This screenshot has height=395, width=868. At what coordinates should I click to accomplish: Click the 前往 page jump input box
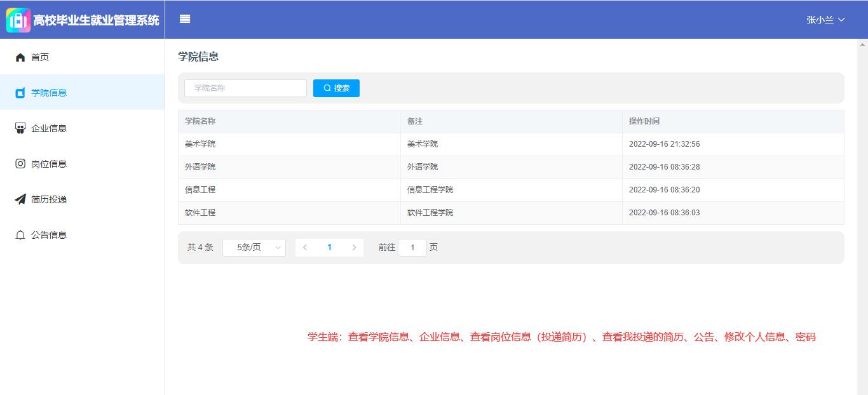point(412,248)
